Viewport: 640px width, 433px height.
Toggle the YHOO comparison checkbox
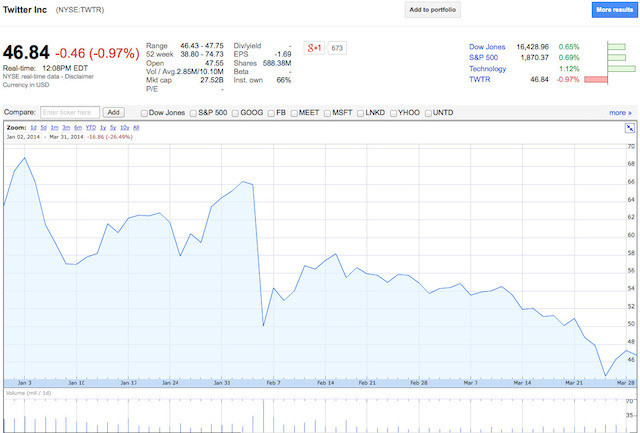[393, 113]
